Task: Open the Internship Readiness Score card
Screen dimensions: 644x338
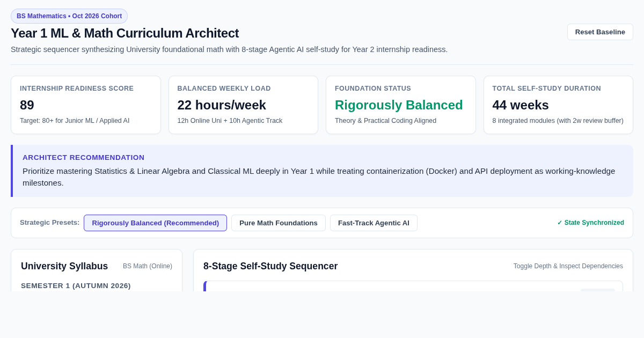Action: pos(86,105)
